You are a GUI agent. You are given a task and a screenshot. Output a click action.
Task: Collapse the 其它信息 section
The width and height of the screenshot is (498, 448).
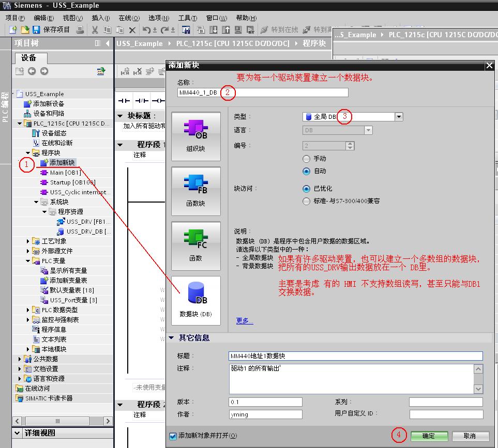coord(171,337)
